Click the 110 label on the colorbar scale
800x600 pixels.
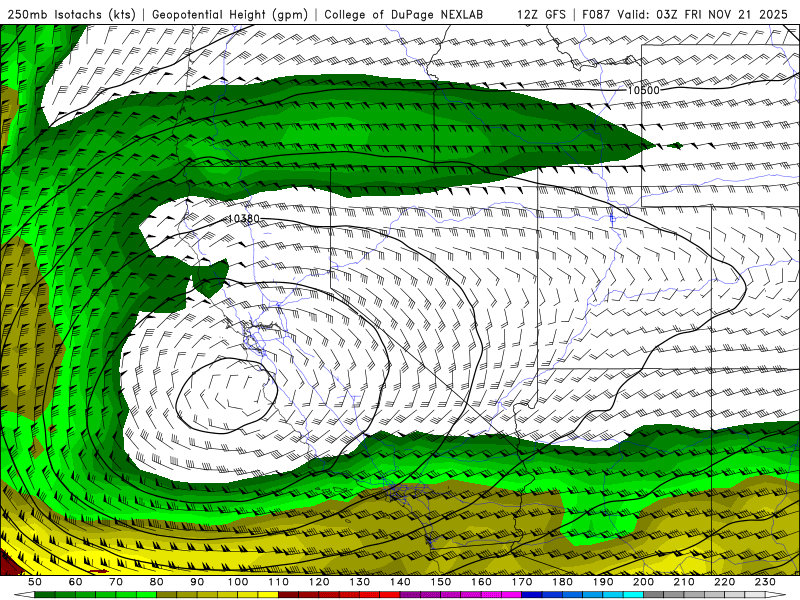(x=279, y=582)
